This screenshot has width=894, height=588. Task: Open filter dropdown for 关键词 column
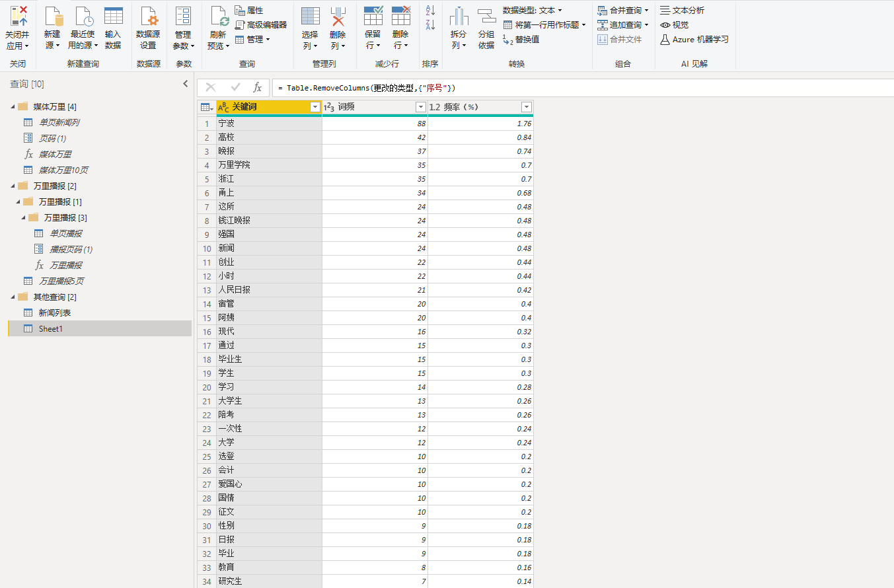pos(315,107)
